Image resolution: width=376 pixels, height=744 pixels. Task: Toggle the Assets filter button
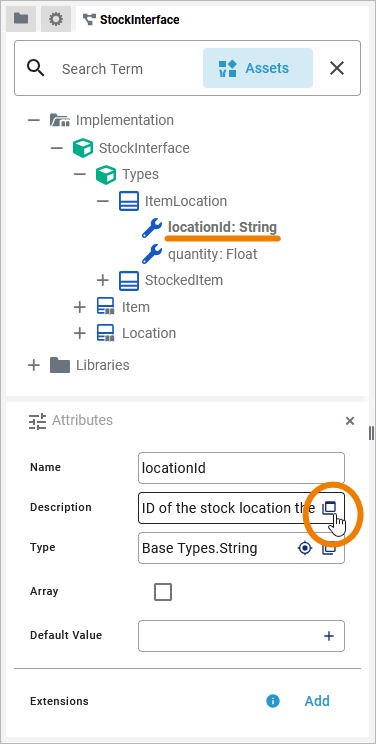coord(258,68)
